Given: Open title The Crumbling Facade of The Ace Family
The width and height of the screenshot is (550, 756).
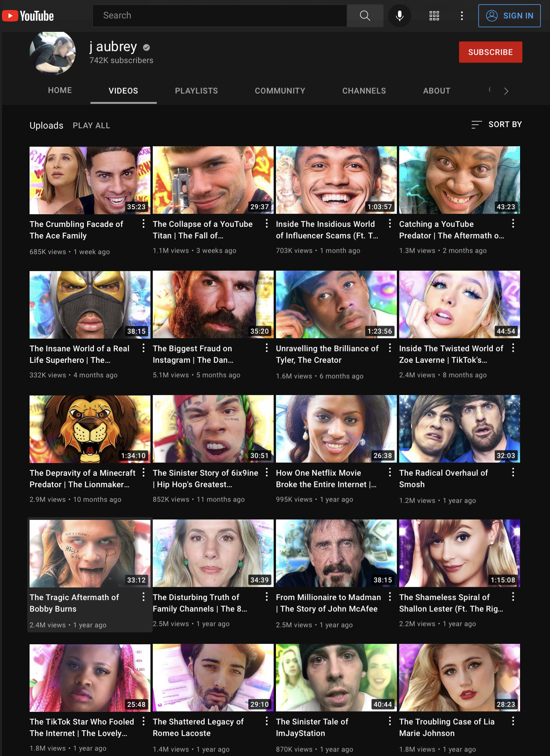Looking at the screenshot, I should point(76,230).
